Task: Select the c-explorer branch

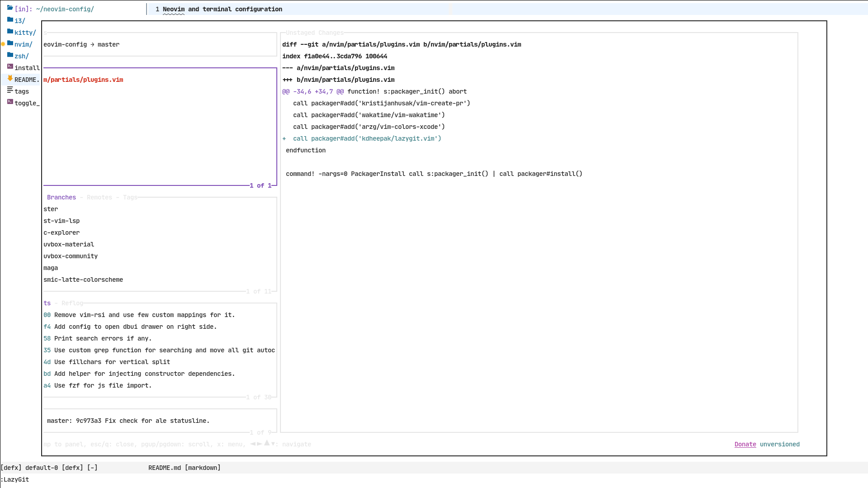Action: 62,232
